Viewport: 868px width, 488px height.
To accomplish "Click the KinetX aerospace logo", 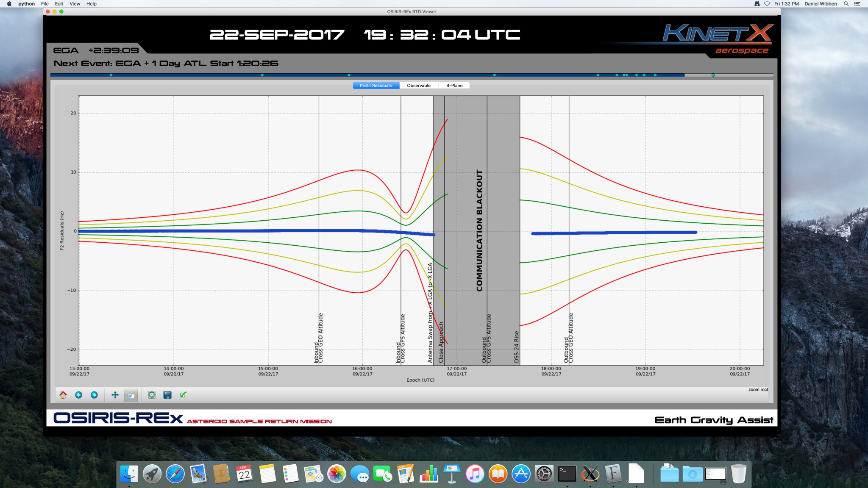I will tap(718, 39).
